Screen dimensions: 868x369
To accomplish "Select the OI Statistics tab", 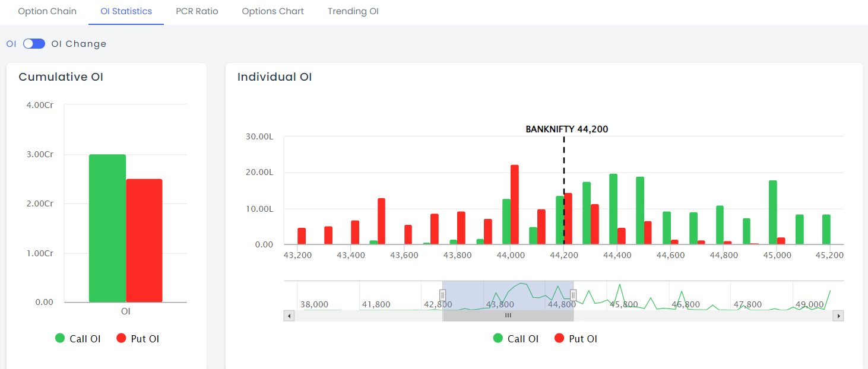I will click(126, 11).
